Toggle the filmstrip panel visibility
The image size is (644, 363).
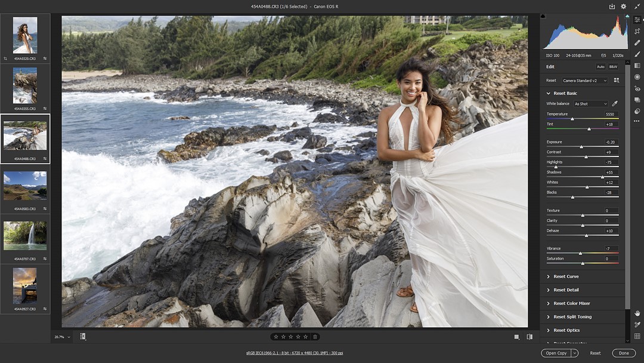[x=83, y=336]
